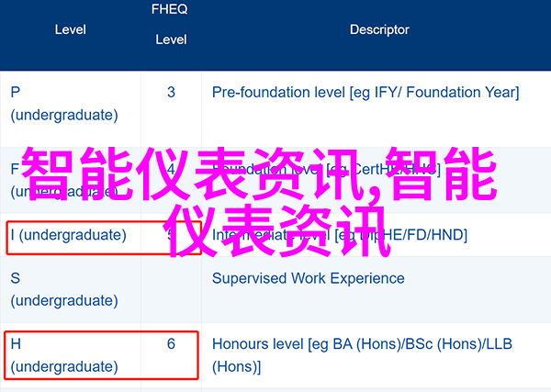The image size is (551, 392).
Task: Click FHEQ level 3 number
Action: [x=171, y=93]
